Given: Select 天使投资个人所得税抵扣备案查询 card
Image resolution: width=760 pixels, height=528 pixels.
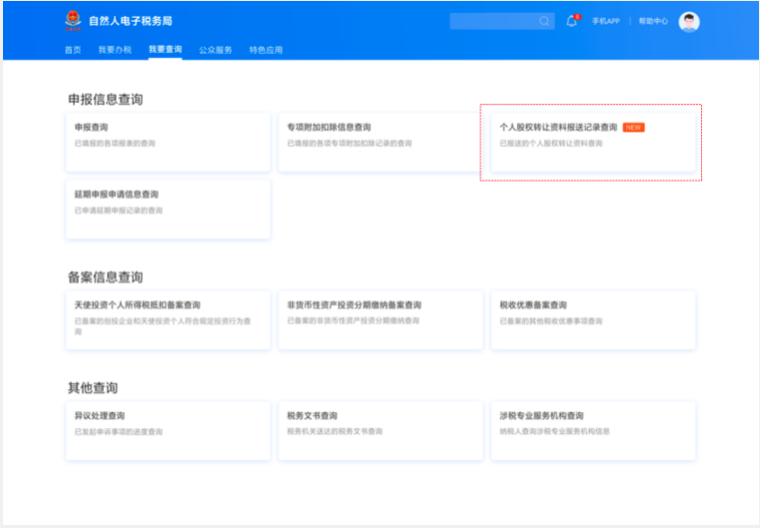Looking at the screenshot, I should [x=167, y=319].
